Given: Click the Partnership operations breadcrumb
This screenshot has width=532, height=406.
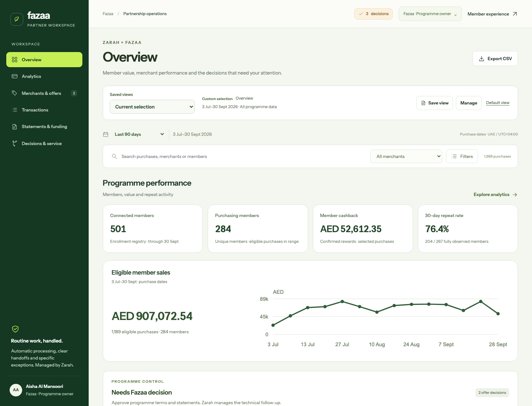Looking at the screenshot, I should tap(145, 14).
